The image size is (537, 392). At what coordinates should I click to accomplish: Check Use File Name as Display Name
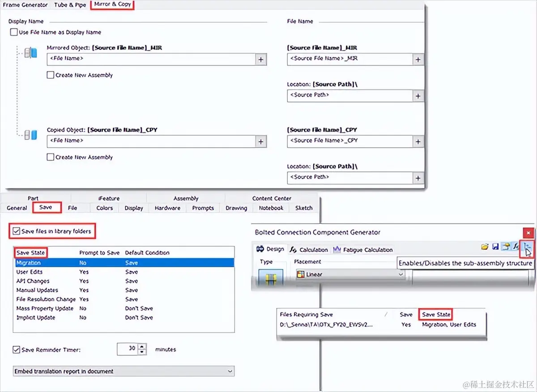click(13, 32)
